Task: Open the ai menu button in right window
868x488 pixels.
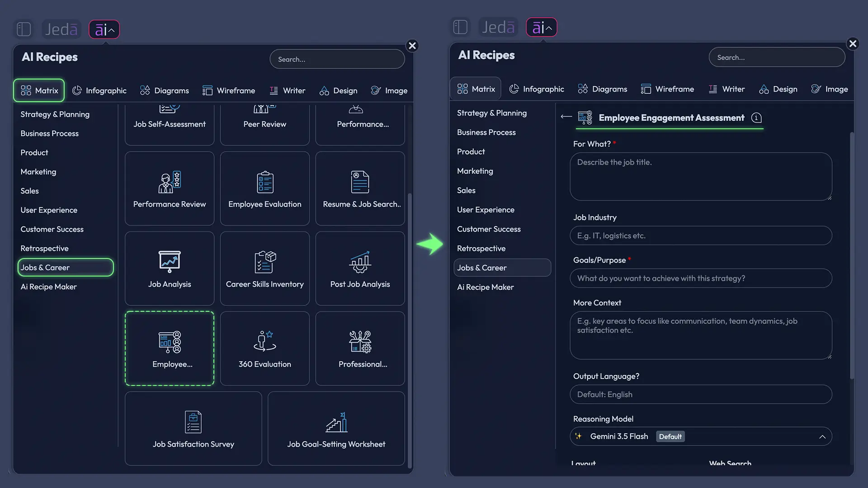Action: point(541,27)
